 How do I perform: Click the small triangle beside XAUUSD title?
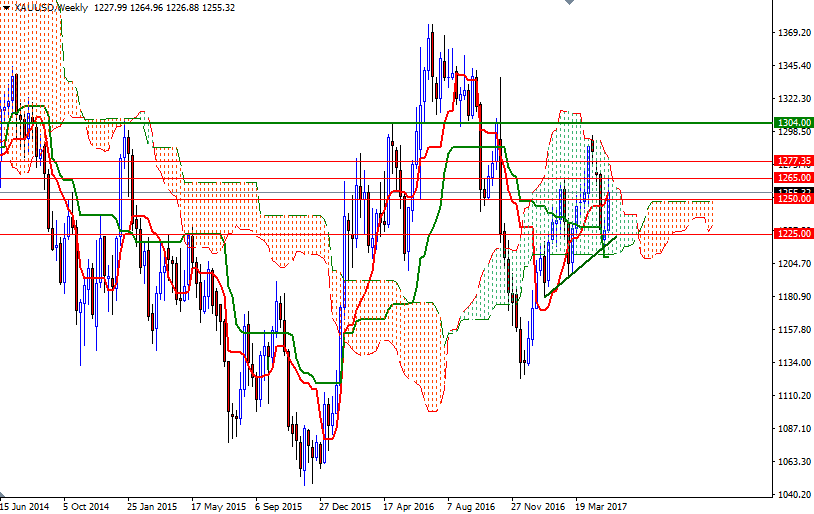(x=6, y=8)
